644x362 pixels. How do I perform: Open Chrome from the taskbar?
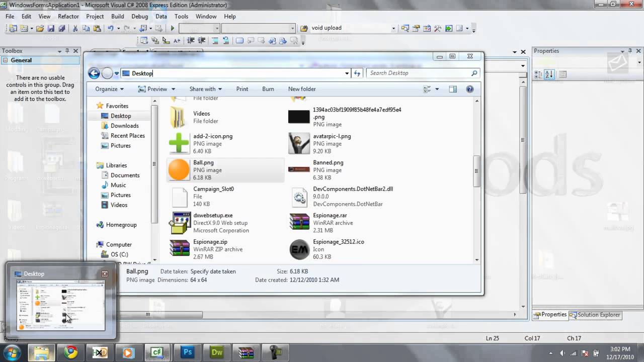[71, 352]
